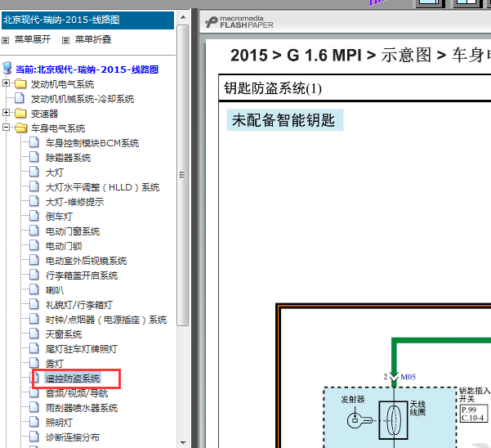491x448 pixels.
Task: Click the page icon beside 电动室外后视镜系统
Action: [x=34, y=260]
